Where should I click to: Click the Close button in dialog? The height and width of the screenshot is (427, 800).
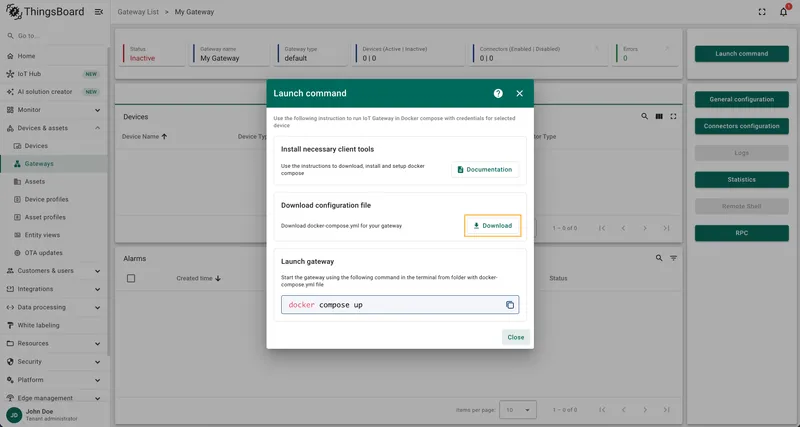coord(515,337)
